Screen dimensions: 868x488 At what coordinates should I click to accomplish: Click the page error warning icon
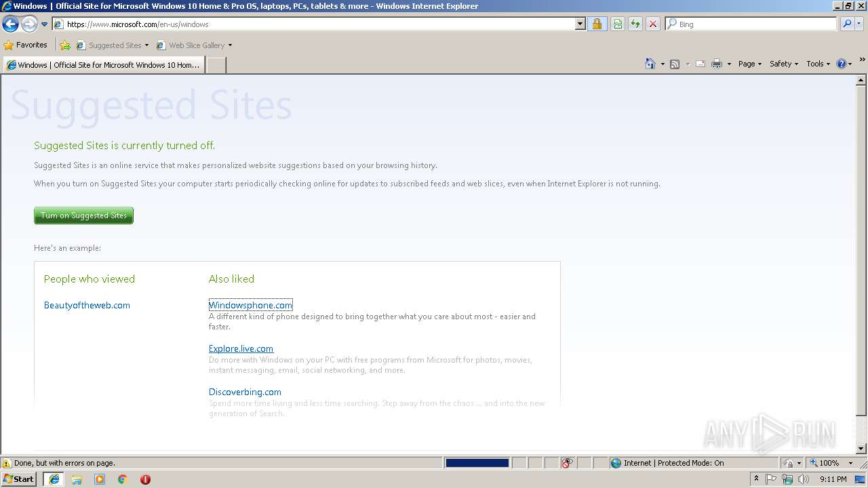pyautogui.click(x=7, y=463)
